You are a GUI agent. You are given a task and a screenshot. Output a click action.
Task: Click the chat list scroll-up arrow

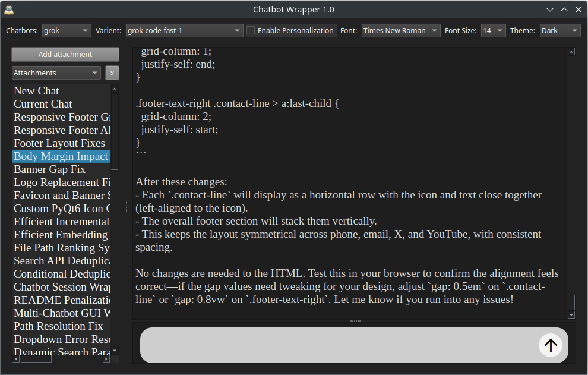[115, 88]
